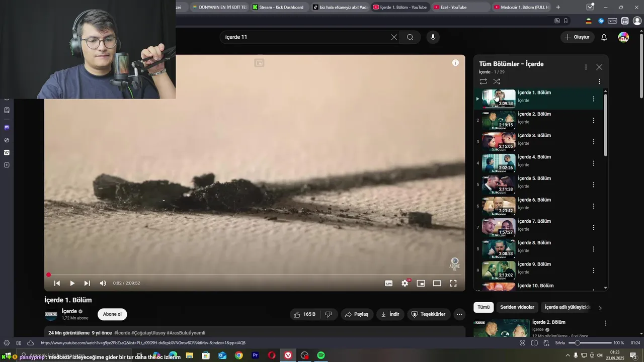
Task: Dislike the video
Action: [329, 314]
